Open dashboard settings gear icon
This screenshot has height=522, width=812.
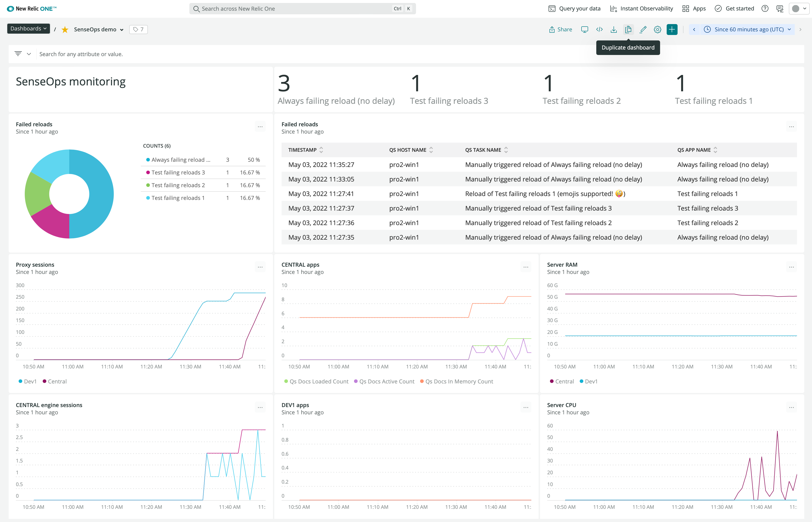[x=657, y=30]
